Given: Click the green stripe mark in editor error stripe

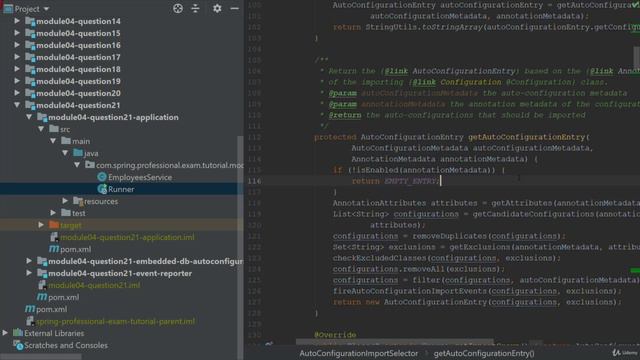Looking at the screenshot, I should tap(635, 270).
